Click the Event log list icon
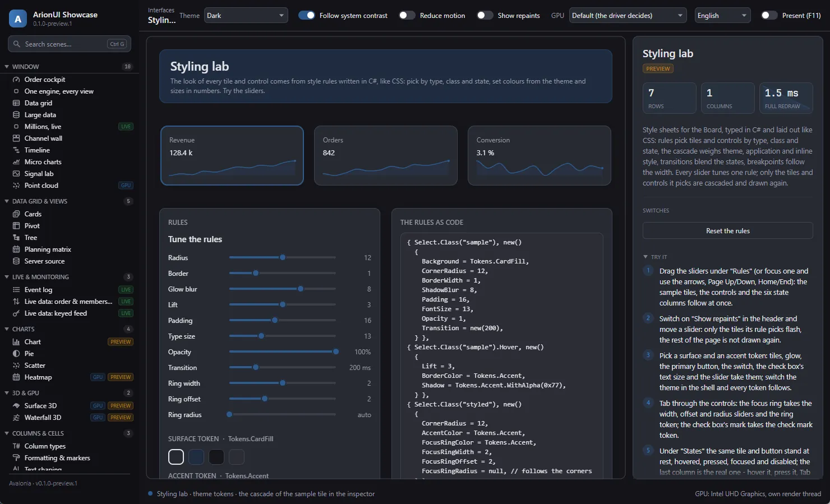The image size is (830, 504). pyautogui.click(x=16, y=290)
